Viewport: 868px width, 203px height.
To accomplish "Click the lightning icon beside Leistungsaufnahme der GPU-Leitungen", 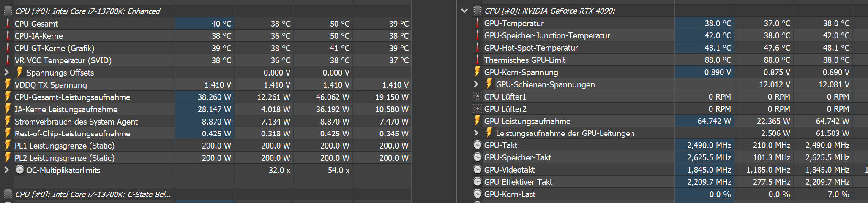I will 489,133.
